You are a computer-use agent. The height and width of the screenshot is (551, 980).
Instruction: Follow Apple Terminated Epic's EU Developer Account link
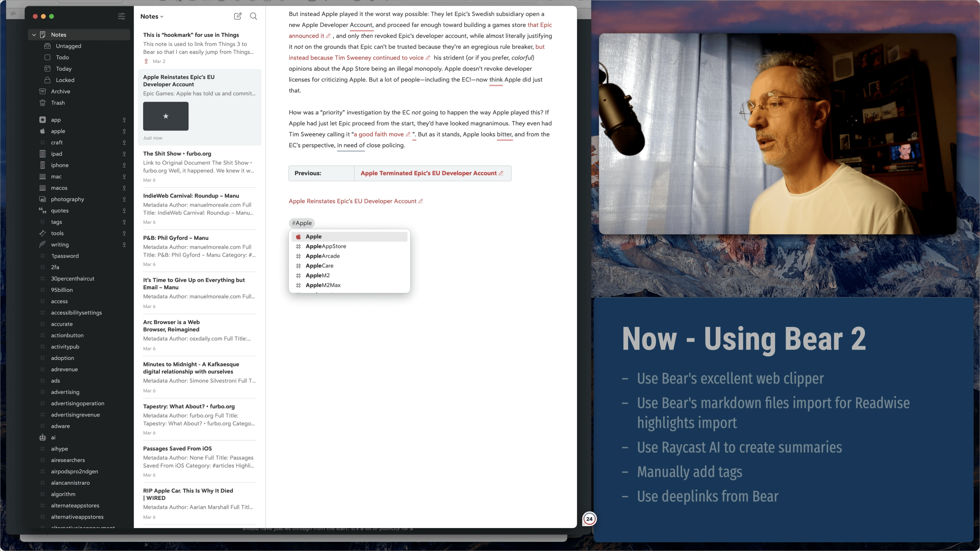(428, 173)
